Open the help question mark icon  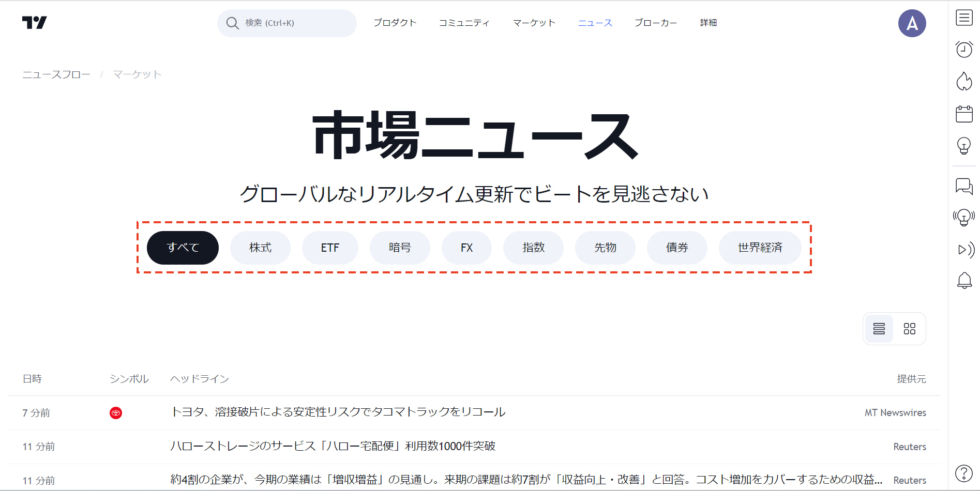pyautogui.click(x=964, y=473)
